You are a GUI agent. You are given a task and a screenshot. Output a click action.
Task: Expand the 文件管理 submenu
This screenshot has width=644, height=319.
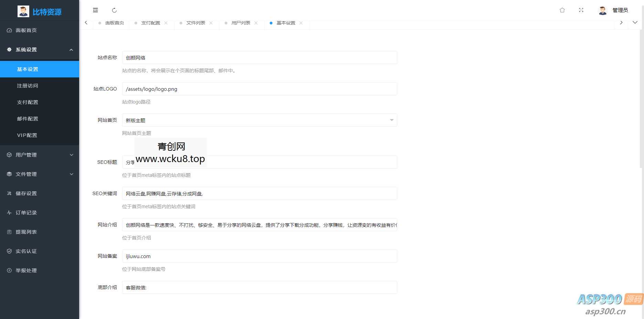pos(71,174)
